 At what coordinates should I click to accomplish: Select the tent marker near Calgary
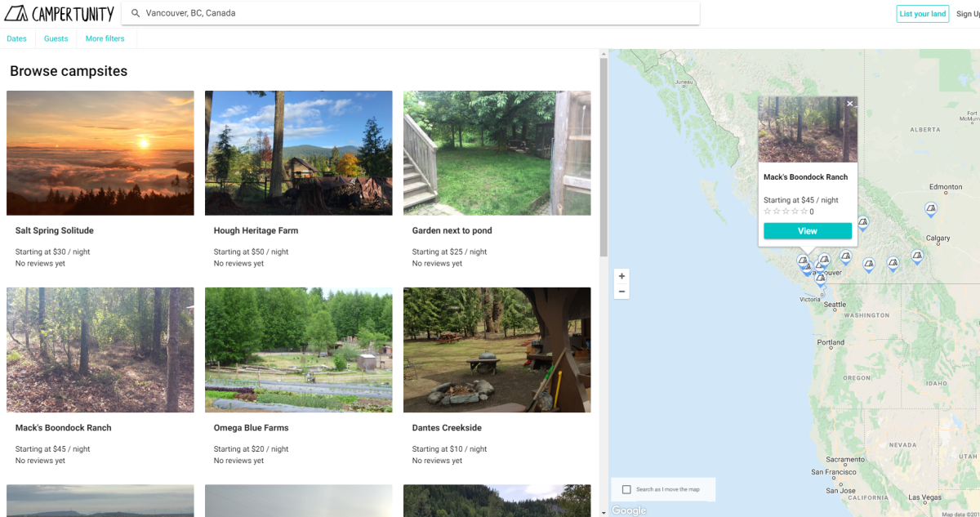pyautogui.click(x=917, y=256)
